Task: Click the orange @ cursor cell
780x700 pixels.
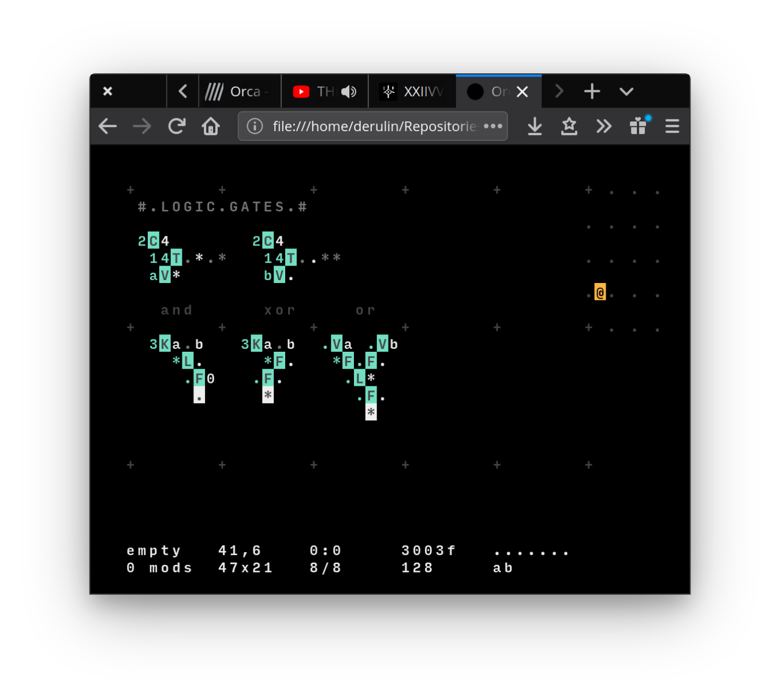Action: [x=600, y=293]
